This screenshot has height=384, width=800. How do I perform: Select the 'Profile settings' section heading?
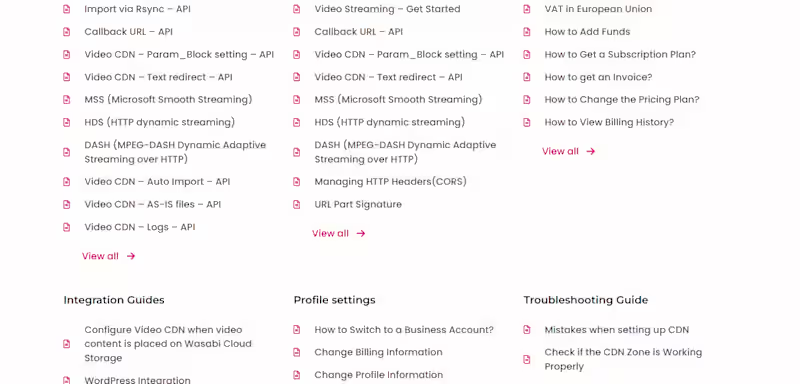click(x=334, y=300)
